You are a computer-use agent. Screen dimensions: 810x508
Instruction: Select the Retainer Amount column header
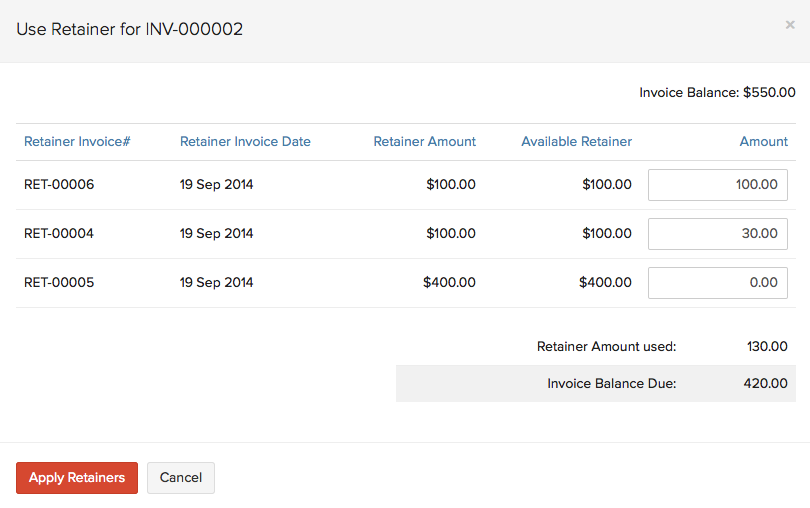click(x=424, y=142)
